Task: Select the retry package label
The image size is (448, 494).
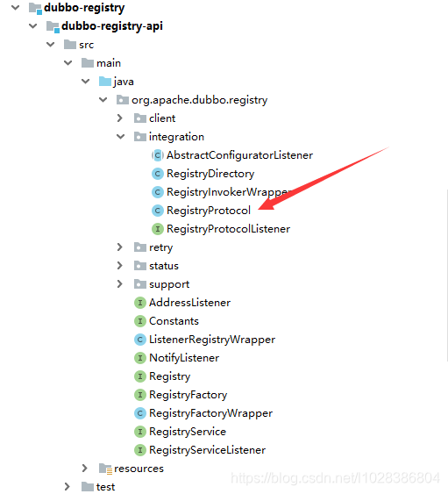Action: [x=161, y=247]
